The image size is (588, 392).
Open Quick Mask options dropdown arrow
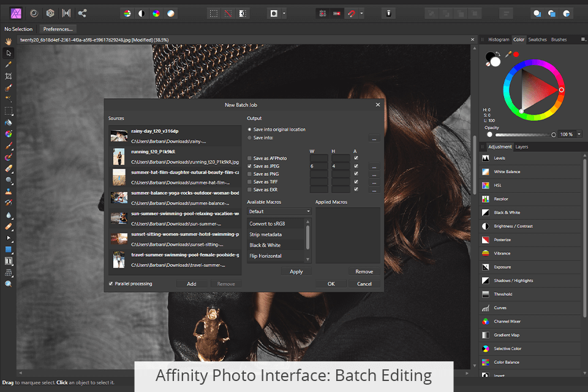pos(284,13)
